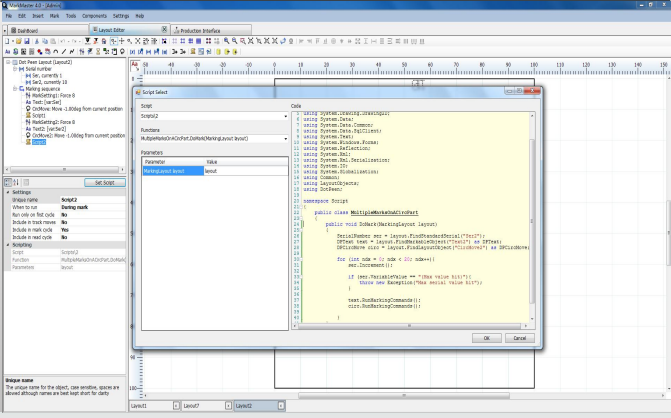Screen dimensions: 671x418
Task: Open the Script dropdown in Script Select dialog
Action: point(285,116)
